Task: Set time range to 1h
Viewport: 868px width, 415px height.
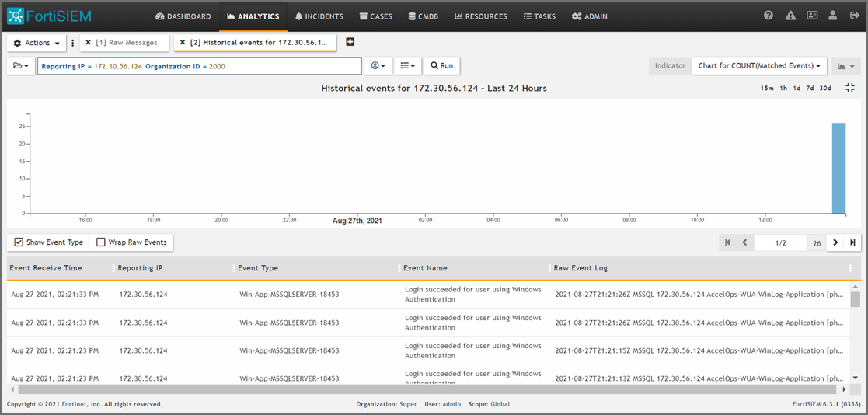Action: [x=783, y=89]
